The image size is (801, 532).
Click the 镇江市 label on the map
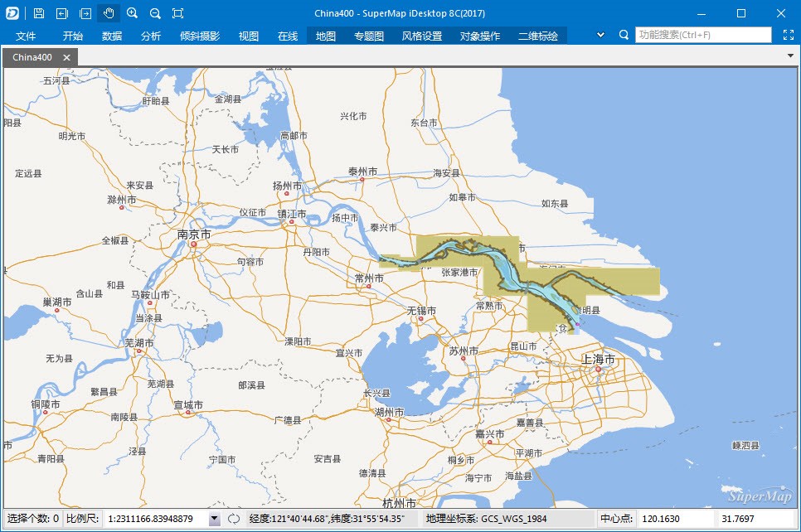(292, 214)
